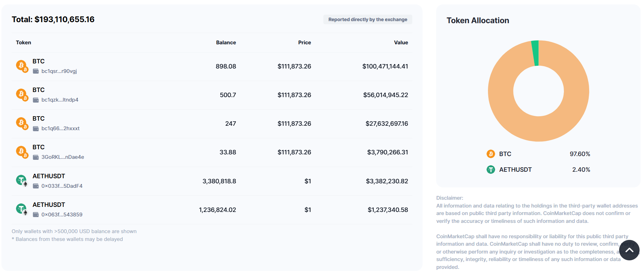
Task: Open wallet address 0×033f...5DadF4
Action: pyautogui.click(x=62, y=186)
